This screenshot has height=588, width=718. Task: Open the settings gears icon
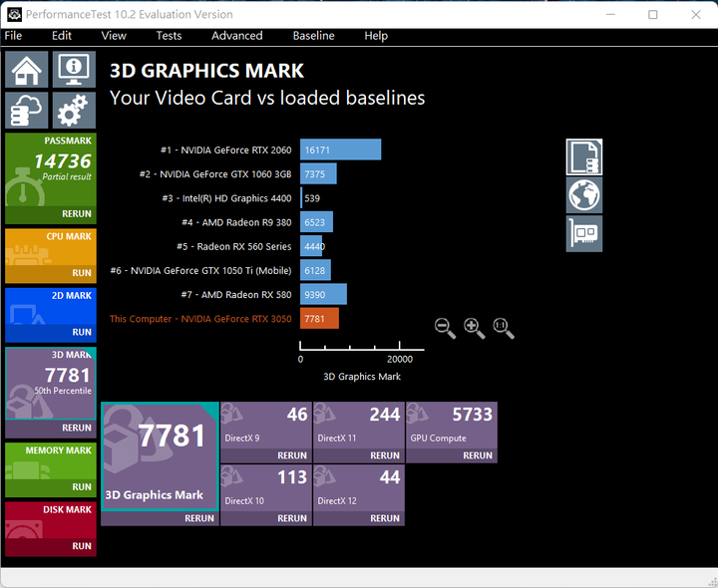74,111
